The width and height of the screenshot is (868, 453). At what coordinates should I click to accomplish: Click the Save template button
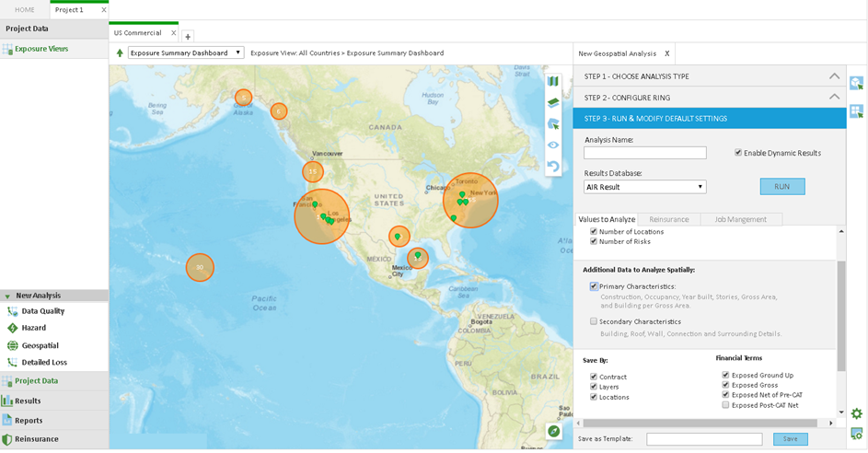[x=791, y=439]
